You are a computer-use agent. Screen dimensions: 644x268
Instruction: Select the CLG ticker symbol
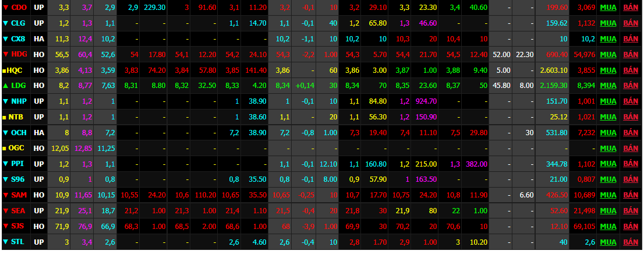19,23
